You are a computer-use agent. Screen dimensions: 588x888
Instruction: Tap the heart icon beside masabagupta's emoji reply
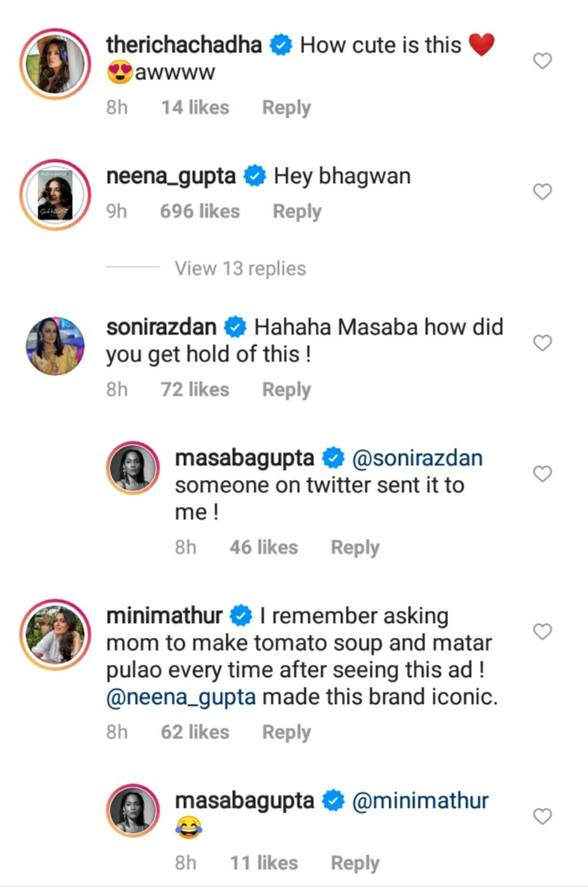coord(542,816)
